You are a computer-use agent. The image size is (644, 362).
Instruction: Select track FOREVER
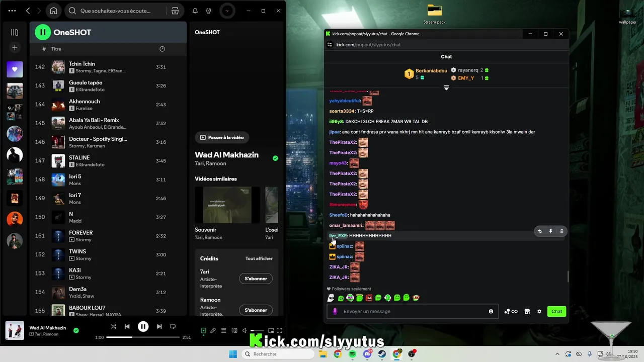[108, 236]
